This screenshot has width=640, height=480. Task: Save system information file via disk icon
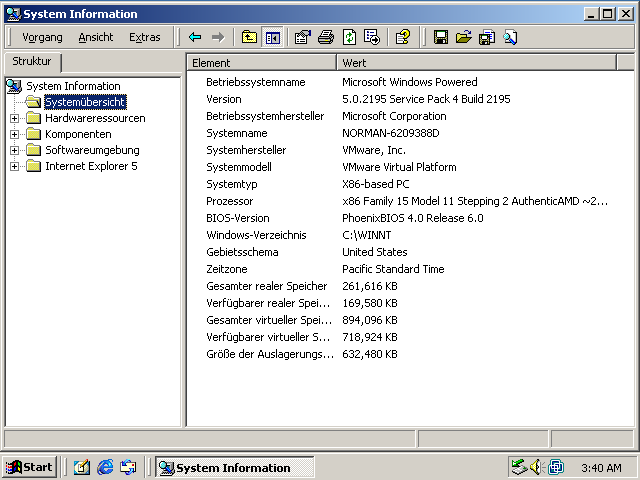point(440,37)
